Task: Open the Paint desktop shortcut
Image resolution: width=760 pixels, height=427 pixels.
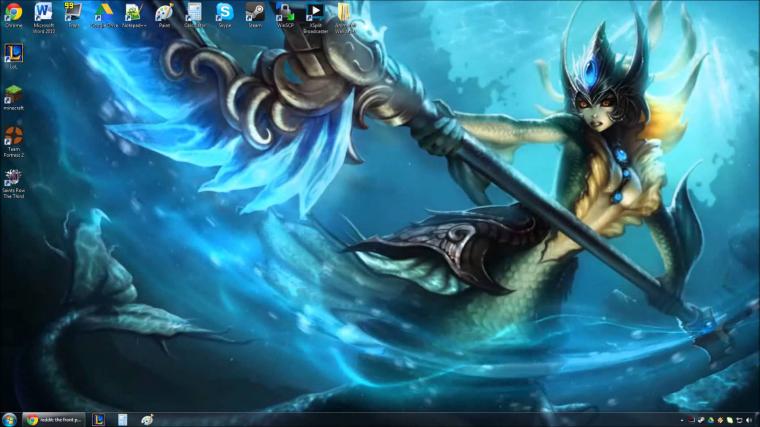Action: (x=164, y=16)
